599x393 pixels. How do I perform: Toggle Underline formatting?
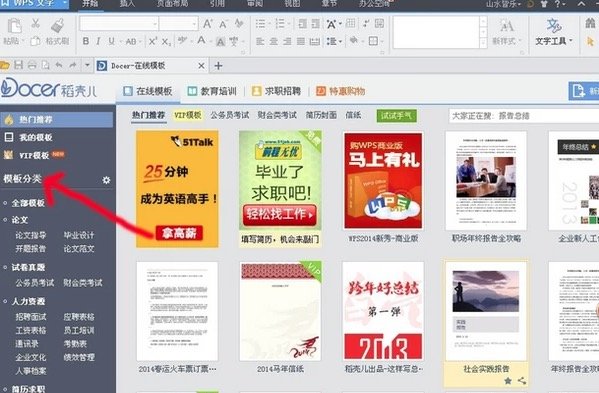pyautogui.click(x=111, y=41)
